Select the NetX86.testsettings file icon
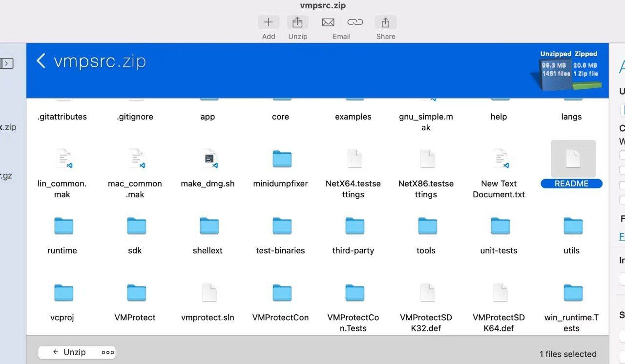The height and width of the screenshot is (364, 625). [427, 160]
